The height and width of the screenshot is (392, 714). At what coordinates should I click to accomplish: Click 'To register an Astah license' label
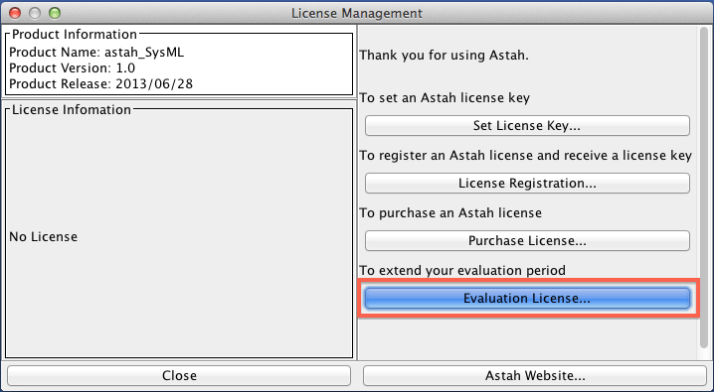coord(525,156)
